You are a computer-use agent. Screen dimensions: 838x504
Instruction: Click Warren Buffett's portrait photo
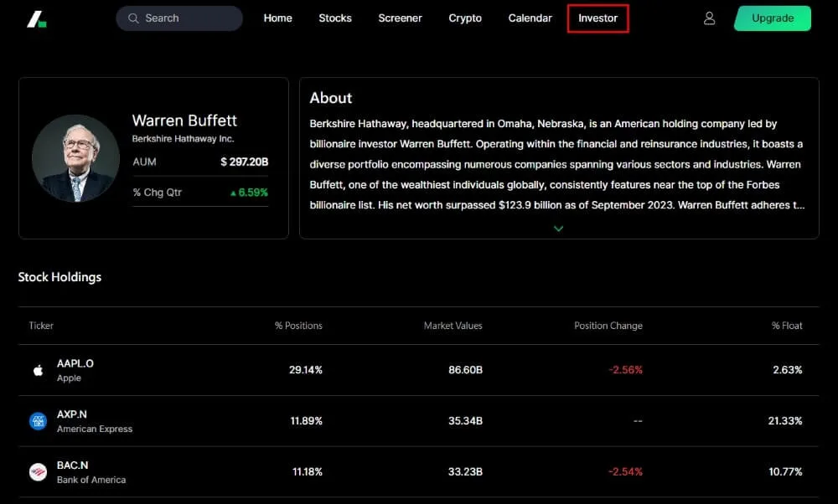75,158
